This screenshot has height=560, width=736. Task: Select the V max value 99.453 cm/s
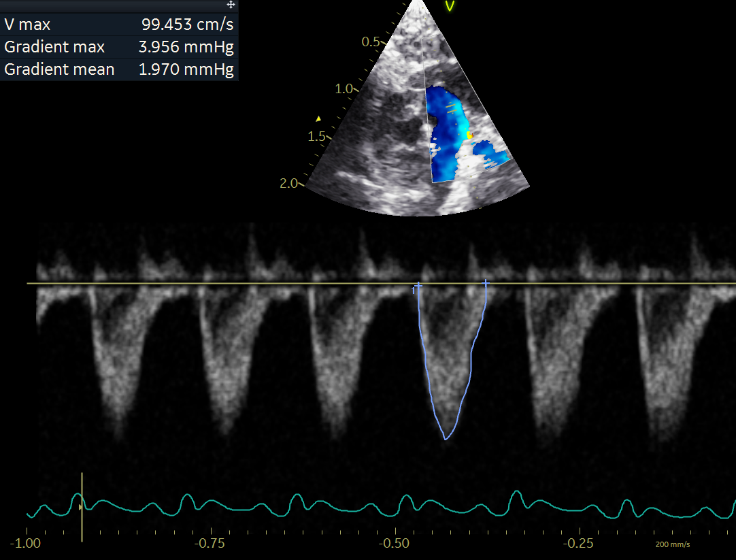187,24
